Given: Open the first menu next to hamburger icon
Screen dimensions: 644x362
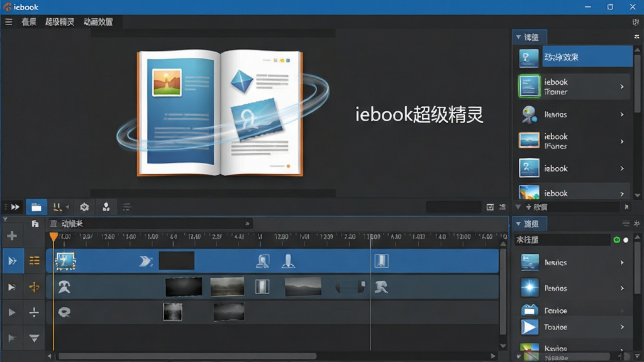Looking at the screenshot, I should (29, 22).
